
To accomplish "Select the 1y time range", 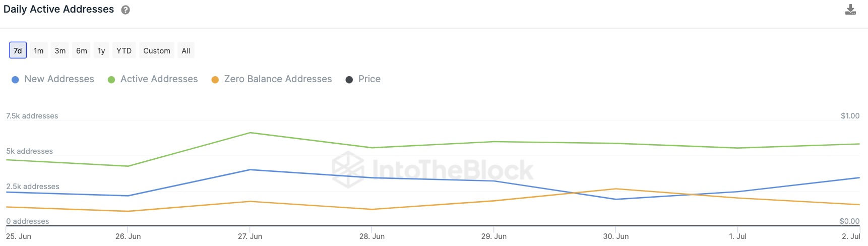I will [x=101, y=50].
